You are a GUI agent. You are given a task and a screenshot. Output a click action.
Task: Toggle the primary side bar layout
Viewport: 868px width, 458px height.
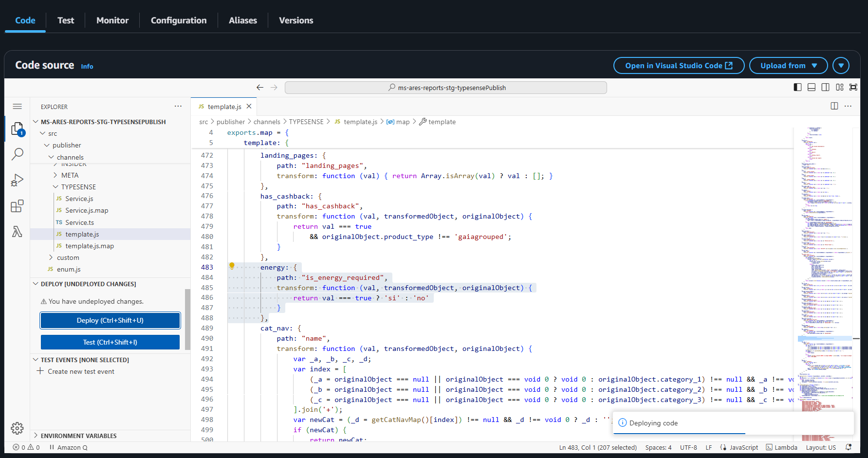point(797,87)
